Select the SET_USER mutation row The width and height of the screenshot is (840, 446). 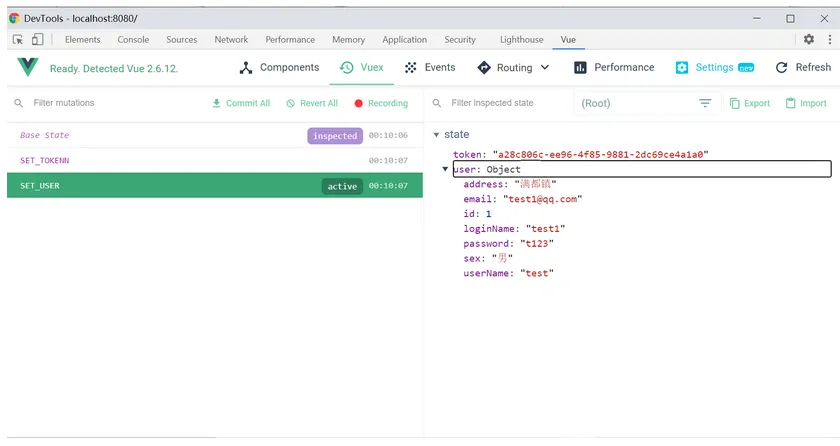click(x=215, y=185)
